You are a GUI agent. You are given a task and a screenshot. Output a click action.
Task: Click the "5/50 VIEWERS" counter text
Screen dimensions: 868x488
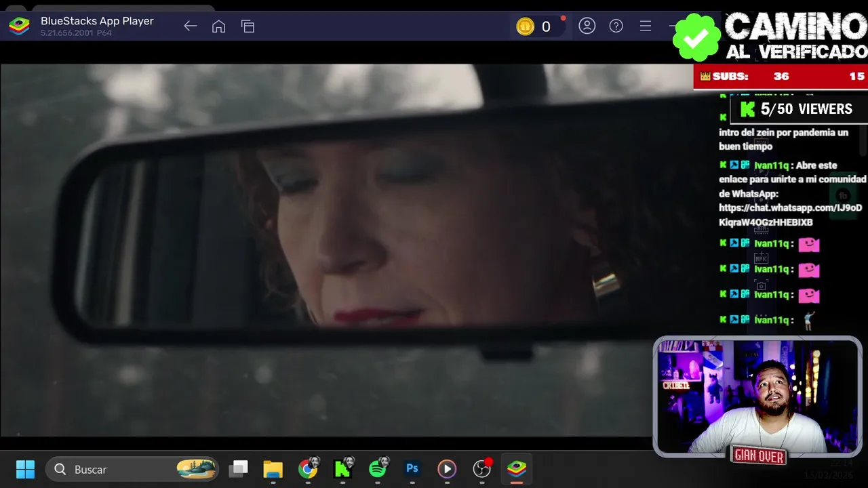(x=806, y=109)
